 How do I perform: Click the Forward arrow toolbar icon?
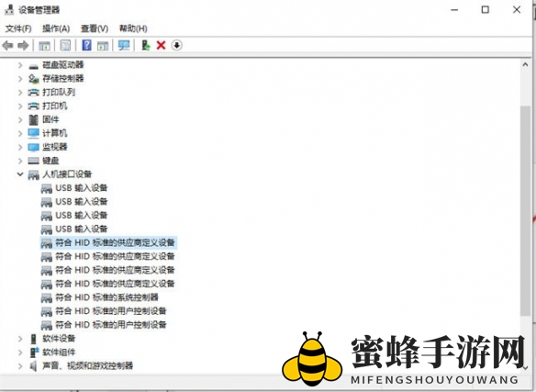23,45
